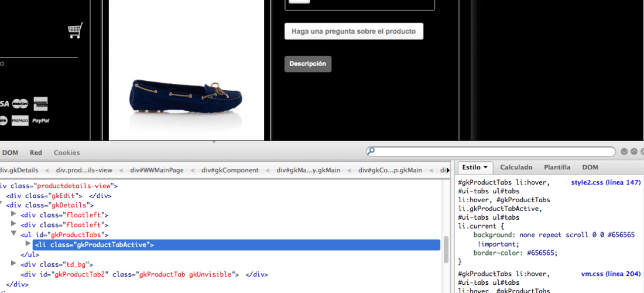Viewport: 644px width, 293px height.
Task: Click the blue moccasin product image
Action: click(x=186, y=98)
